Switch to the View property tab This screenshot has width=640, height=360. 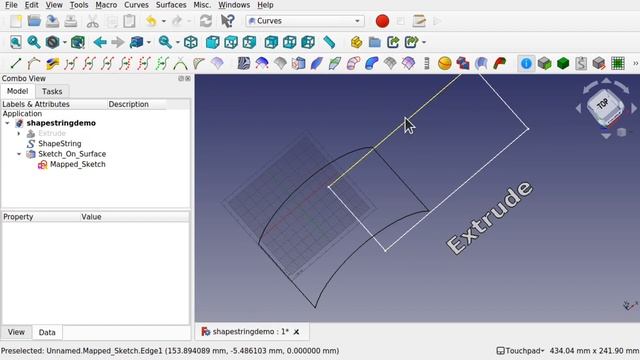pos(16,332)
